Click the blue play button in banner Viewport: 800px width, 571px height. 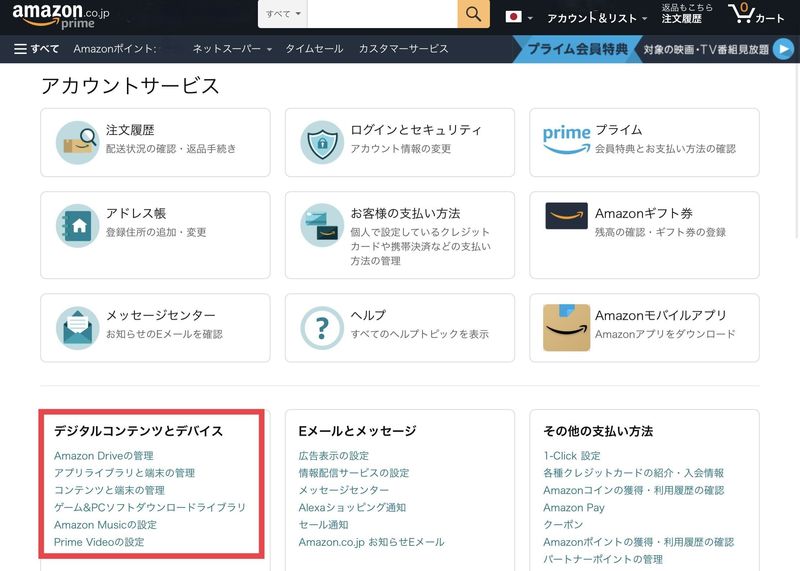tap(784, 49)
